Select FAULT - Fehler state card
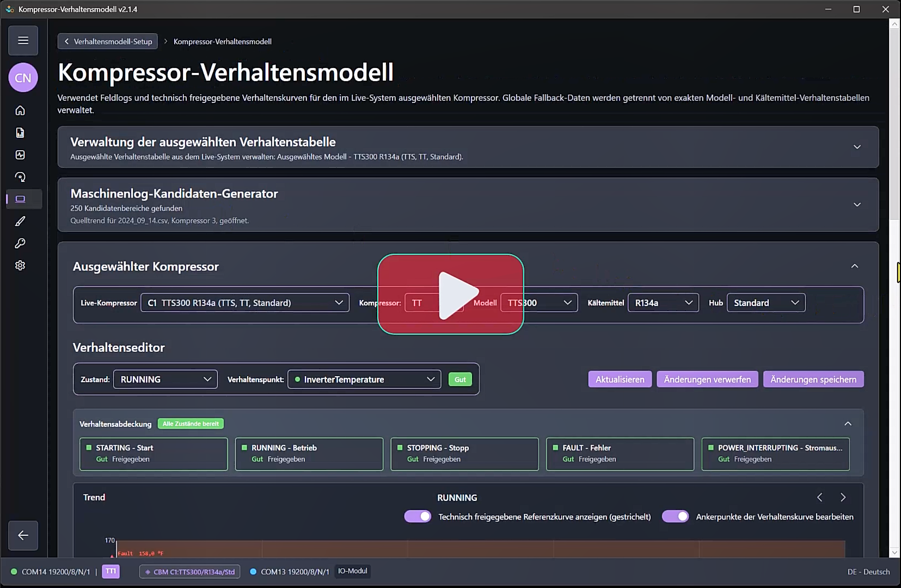Image resolution: width=901 pixels, height=588 pixels. click(x=620, y=454)
